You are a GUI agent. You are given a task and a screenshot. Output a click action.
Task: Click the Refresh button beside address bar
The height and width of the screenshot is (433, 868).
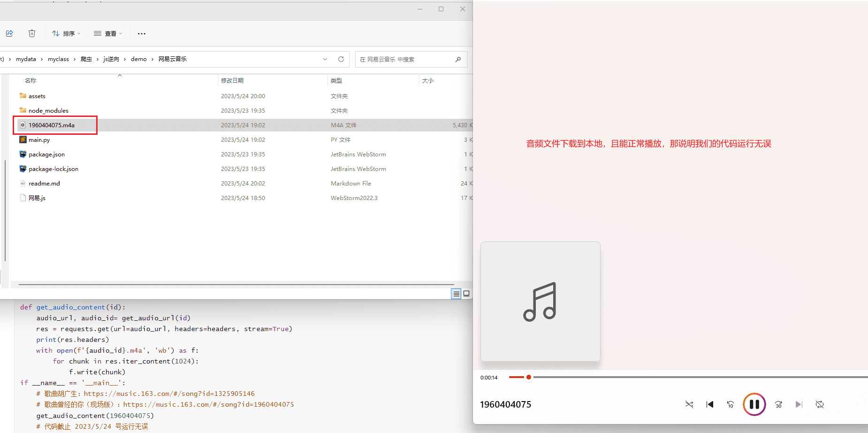(341, 59)
